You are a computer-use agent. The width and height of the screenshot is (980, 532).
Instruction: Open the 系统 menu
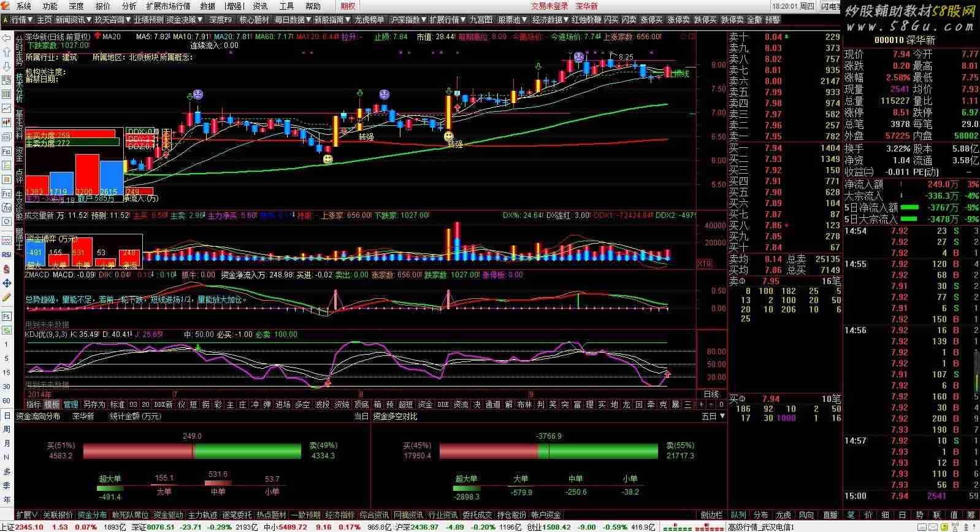coord(24,6)
